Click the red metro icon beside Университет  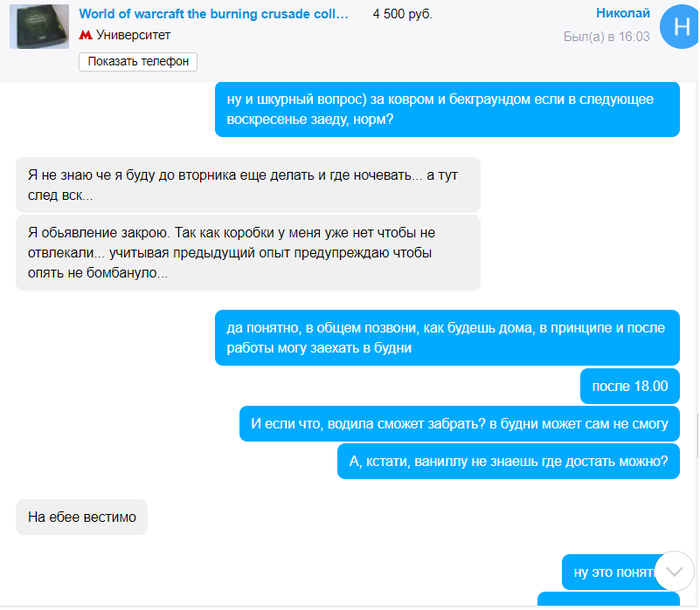tap(85, 35)
